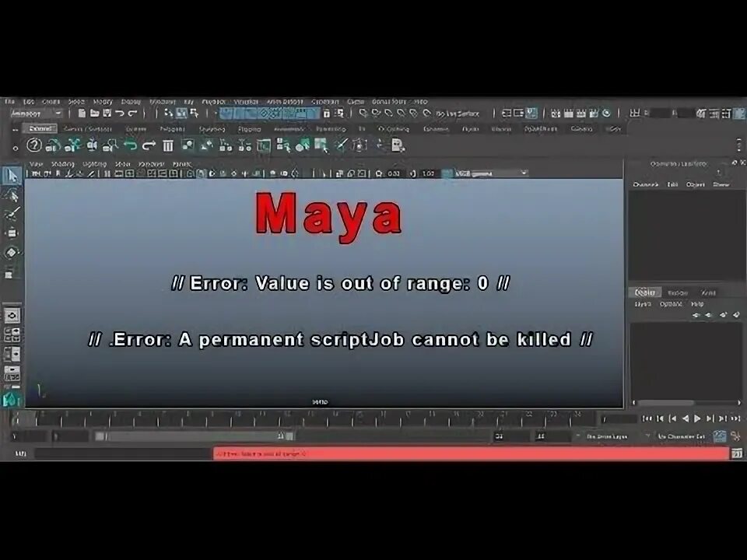Screen dimensions: 747x560
Task: Open the Help menu in main menu bar
Action: [421, 101]
